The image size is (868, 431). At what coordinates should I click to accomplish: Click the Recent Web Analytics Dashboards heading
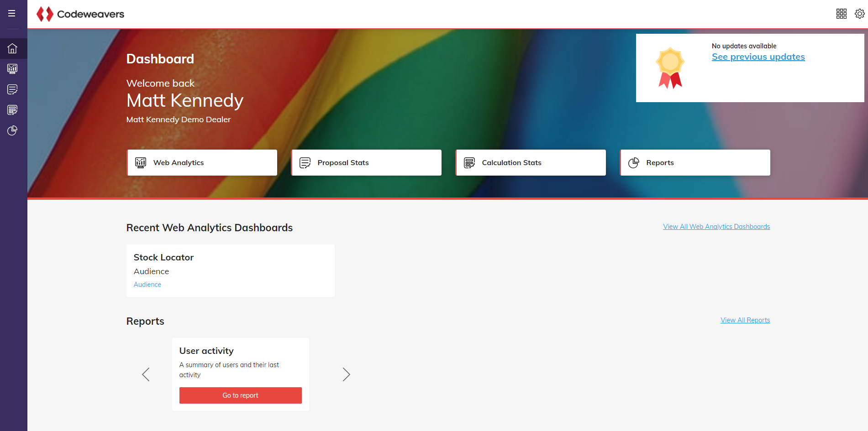click(210, 228)
